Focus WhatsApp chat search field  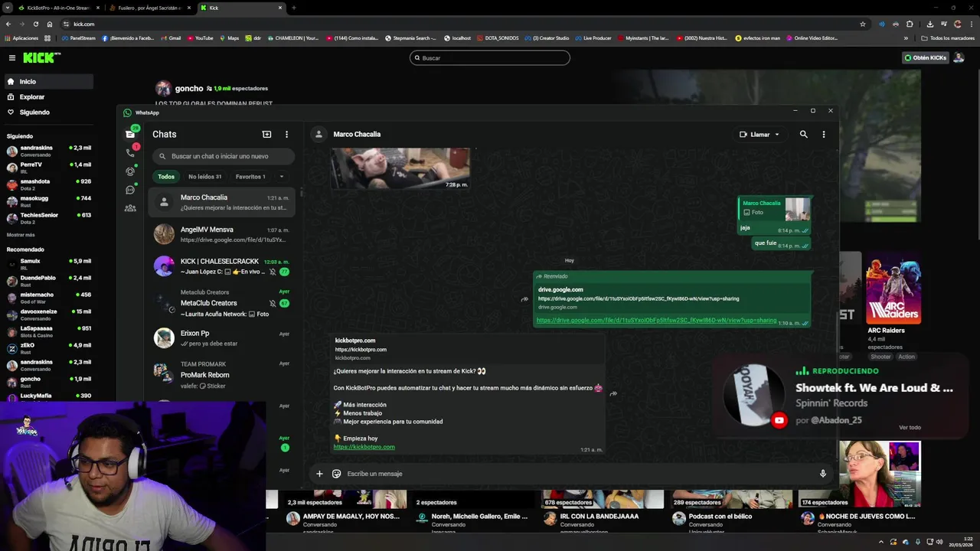click(x=223, y=156)
